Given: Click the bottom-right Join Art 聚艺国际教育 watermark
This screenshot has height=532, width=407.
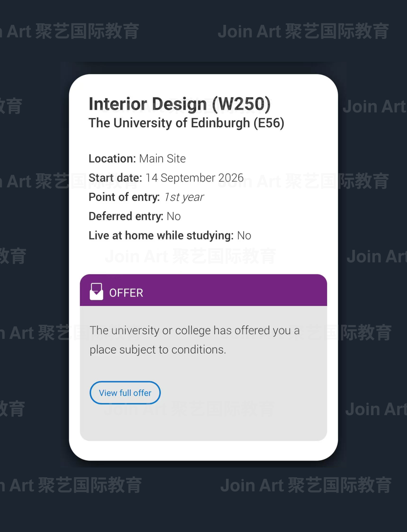Looking at the screenshot, I should (306, 485).
